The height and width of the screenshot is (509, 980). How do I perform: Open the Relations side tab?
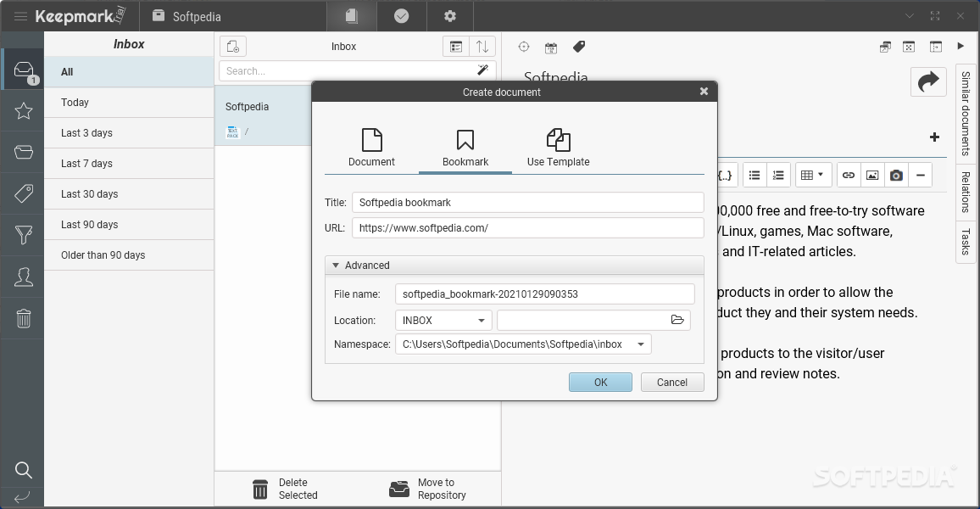click(x=966, y=192)
